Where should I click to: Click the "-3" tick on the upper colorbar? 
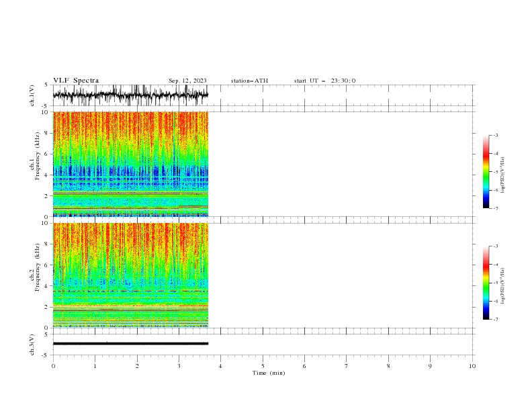pyautogui.click(x=495, y=135)
